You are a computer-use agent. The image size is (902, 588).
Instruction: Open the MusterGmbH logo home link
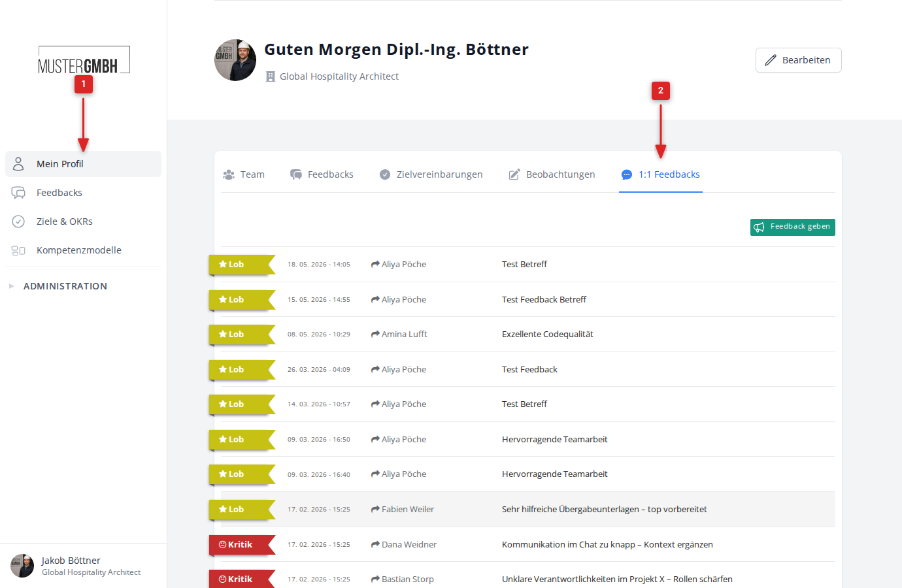84,60
